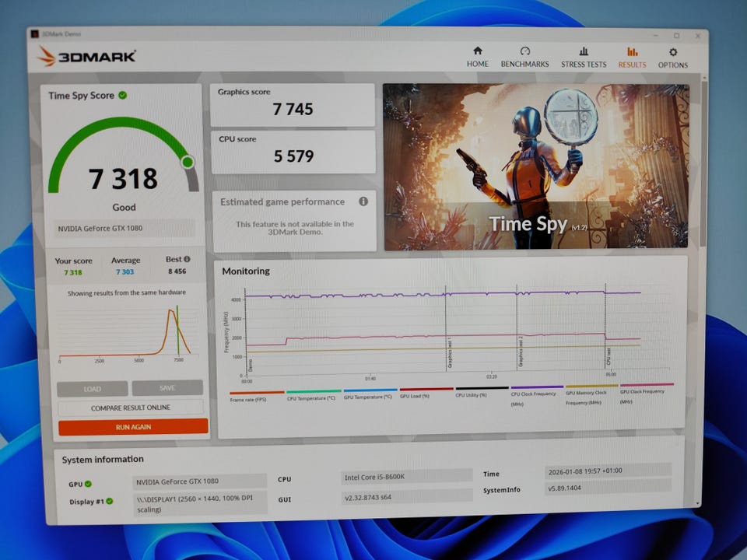Click Your score value 7 318
This screenshot has height=560, width=747.
[x=73, y=272]
